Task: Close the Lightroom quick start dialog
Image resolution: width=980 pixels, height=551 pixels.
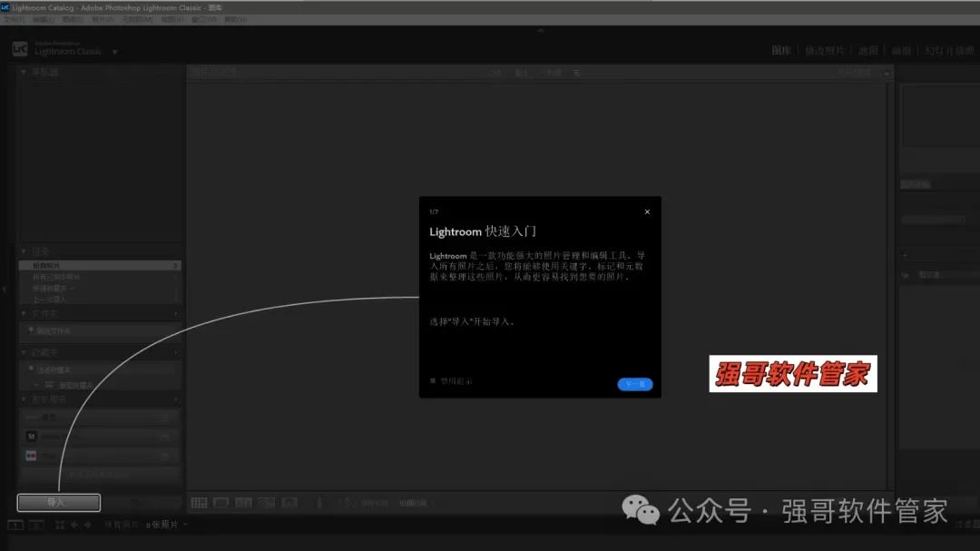Action: tap(647, 212)
